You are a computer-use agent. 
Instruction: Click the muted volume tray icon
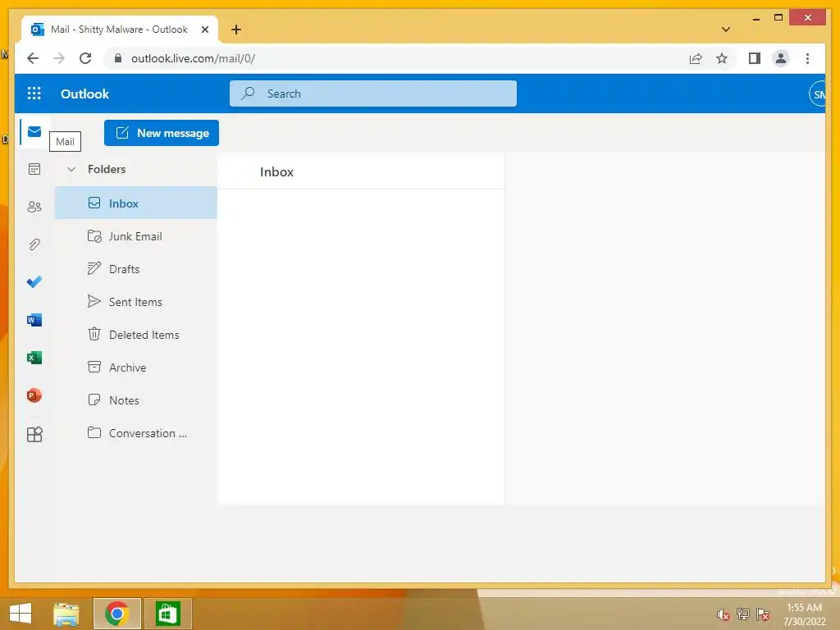(723, 614)
